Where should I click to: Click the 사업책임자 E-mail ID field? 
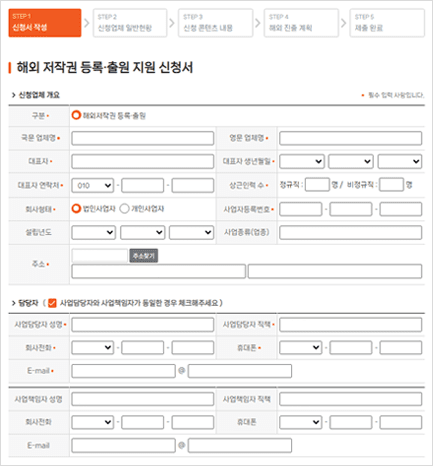(123, 446)
